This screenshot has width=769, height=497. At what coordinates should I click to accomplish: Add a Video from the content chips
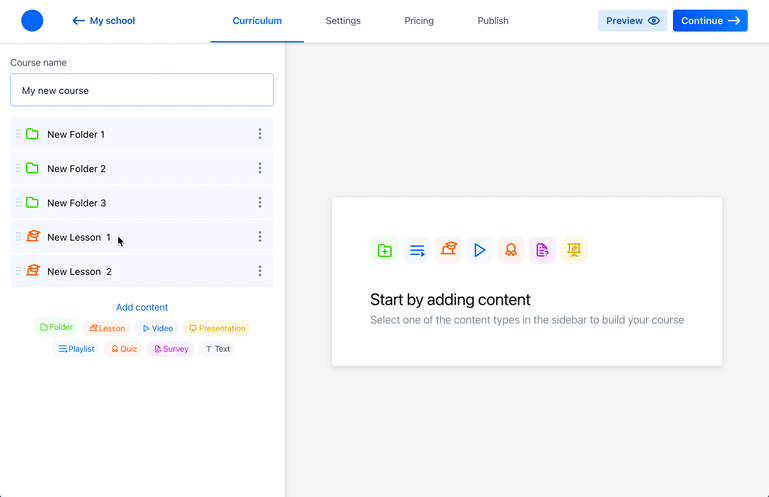pos(157,328)
